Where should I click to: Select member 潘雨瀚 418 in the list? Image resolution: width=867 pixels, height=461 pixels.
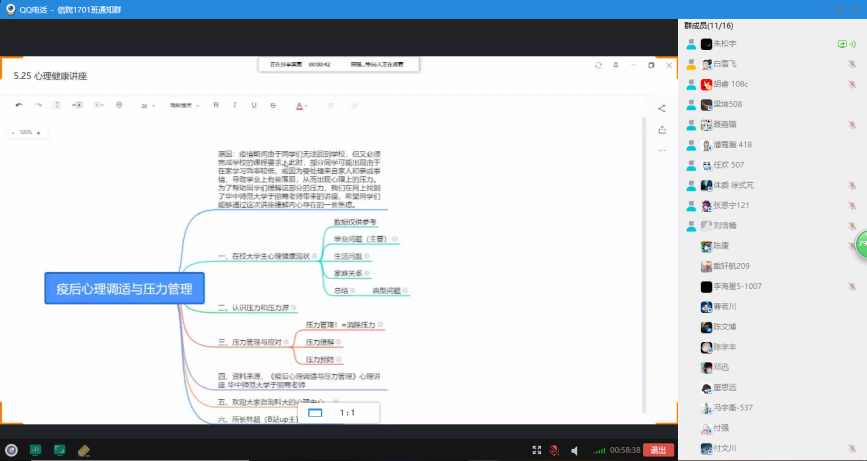point(731,145)
